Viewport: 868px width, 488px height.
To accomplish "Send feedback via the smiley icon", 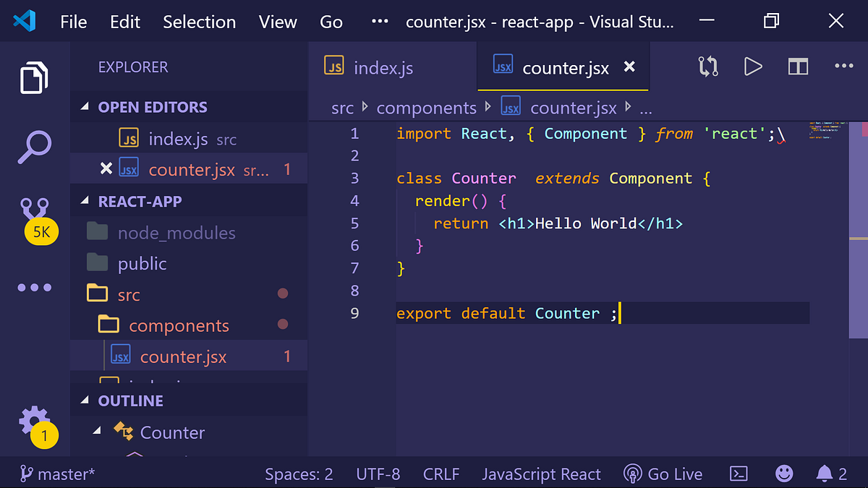I will coord(783,474).
